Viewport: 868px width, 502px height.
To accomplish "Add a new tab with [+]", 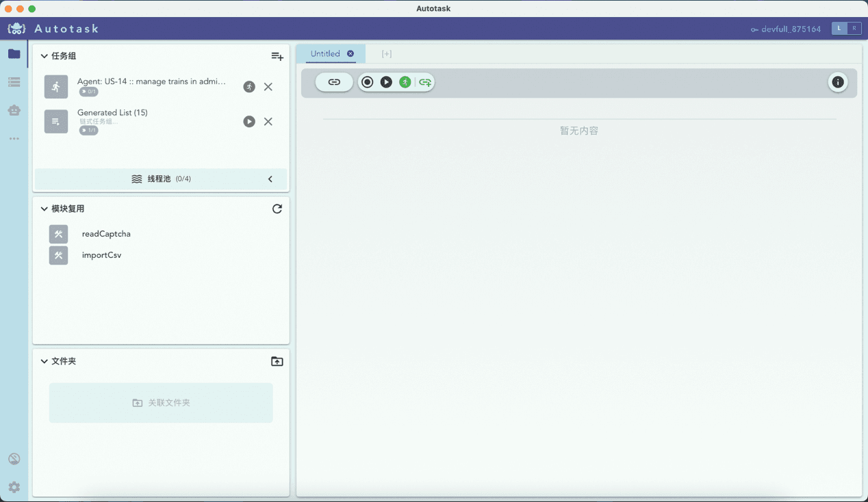I will (x=387, y=53).
